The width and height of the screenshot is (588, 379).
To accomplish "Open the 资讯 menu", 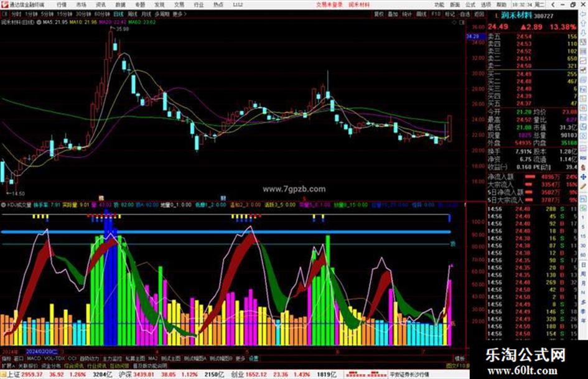I will [101, 4].
